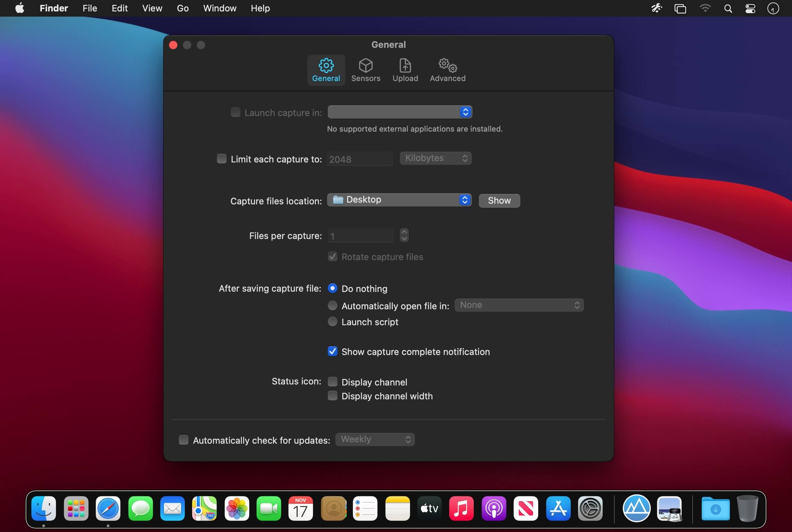
Task: Click Show button for Desktop location
Action: coord(499,200)
